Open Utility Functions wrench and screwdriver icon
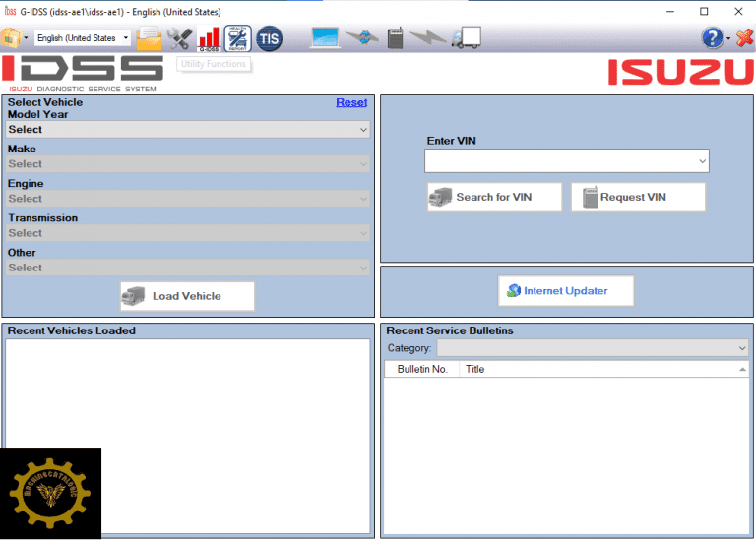756x540 pixels. (179, 38)
